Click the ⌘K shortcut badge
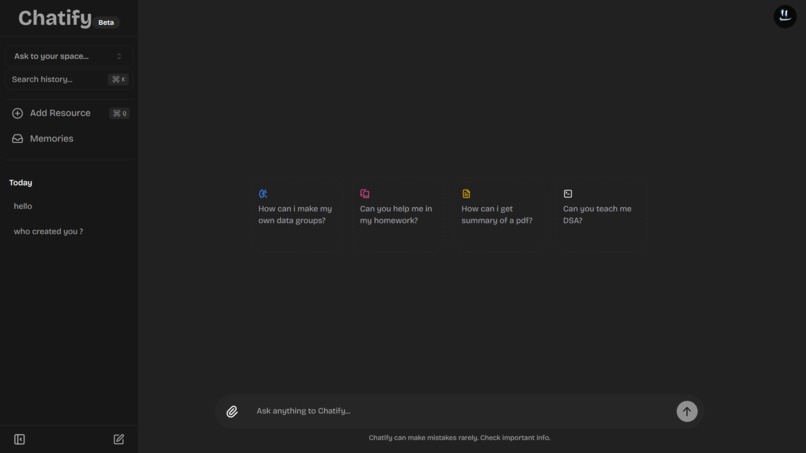The height and width of the screenshot is (453, 806). coord(119,79)
